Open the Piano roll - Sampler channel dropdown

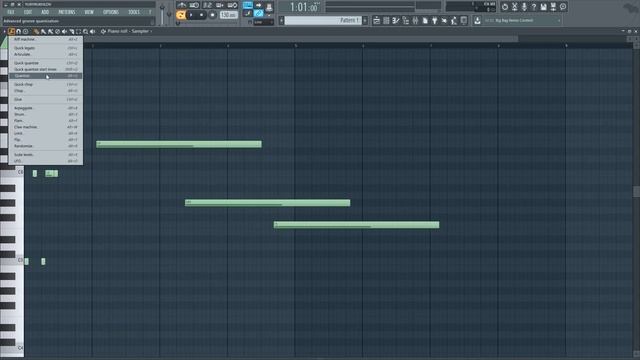(x=129, y=31)
